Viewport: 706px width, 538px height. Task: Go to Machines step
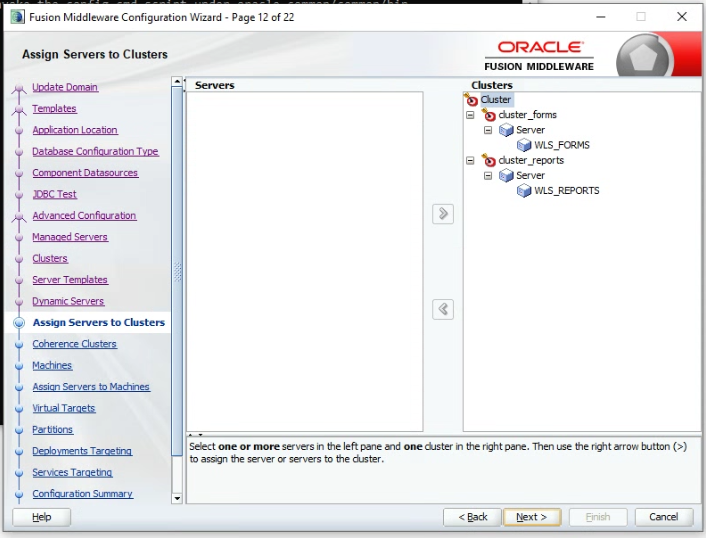[x=52, y=366]
